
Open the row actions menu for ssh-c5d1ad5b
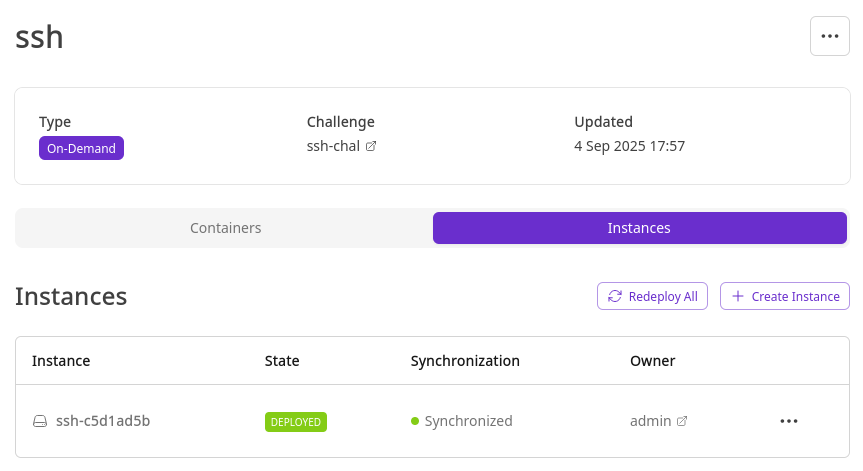pyautogui.click(x=789, y=421)
